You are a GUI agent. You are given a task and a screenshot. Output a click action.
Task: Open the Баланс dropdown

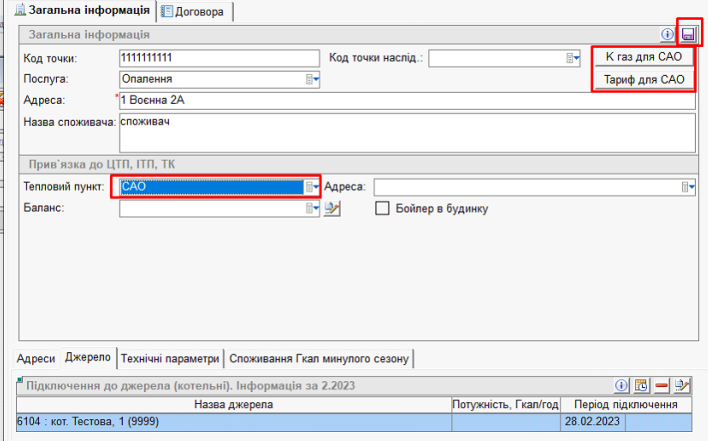point(313,209)
